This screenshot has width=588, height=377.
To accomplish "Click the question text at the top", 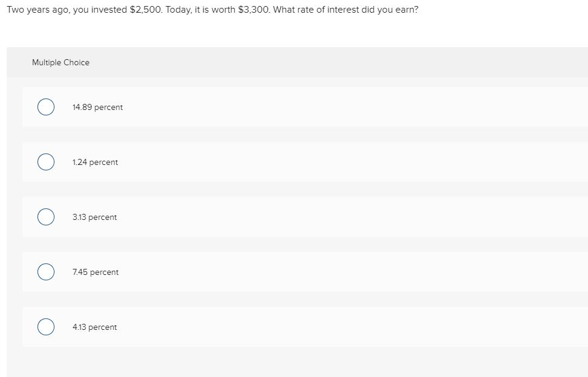I will click(211, 10).
